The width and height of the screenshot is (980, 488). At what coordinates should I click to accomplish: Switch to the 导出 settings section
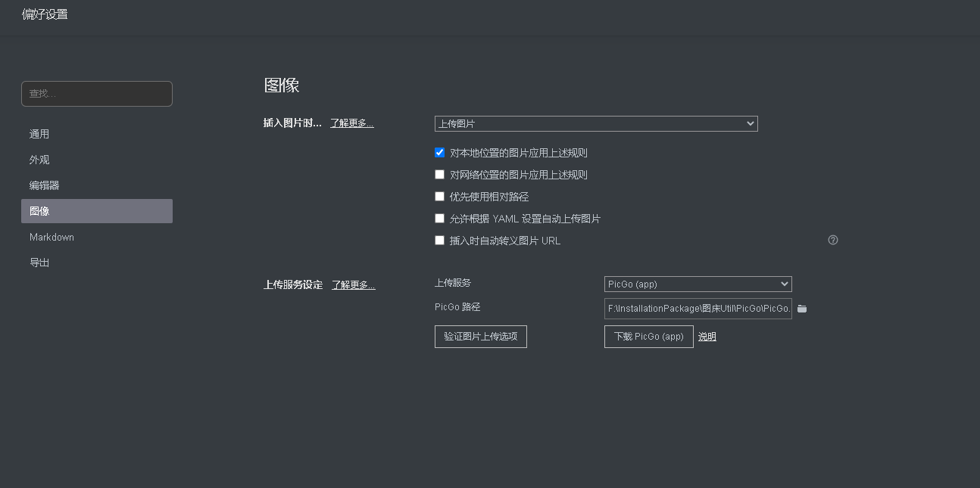(39, 263)
